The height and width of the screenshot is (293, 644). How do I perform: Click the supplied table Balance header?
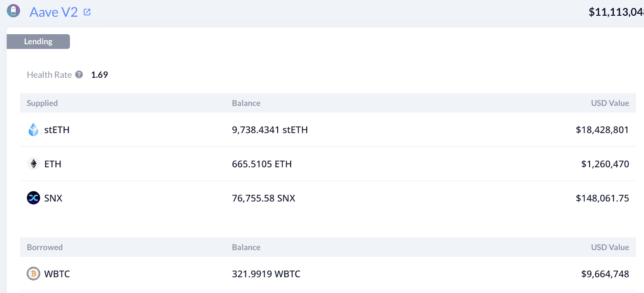click(x=246, y=103)
